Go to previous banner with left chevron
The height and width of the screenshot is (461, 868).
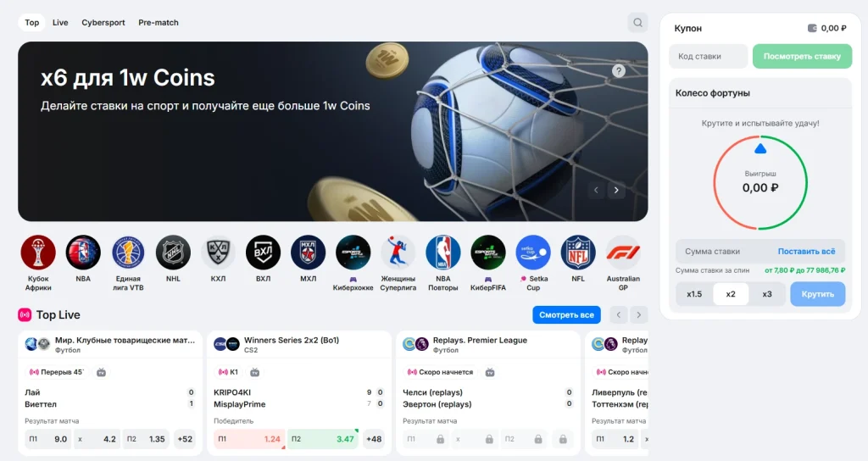pyautogui.click(x=596, y=190)
